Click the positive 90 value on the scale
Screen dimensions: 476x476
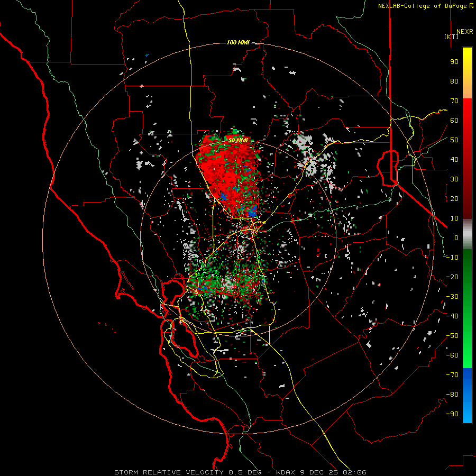(x=454, y=62)
